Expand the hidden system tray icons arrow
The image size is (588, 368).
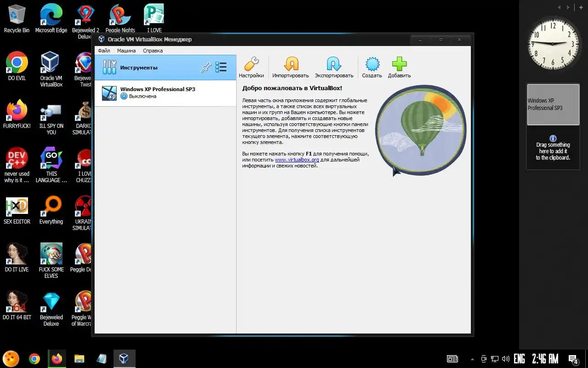click(473, 359)
